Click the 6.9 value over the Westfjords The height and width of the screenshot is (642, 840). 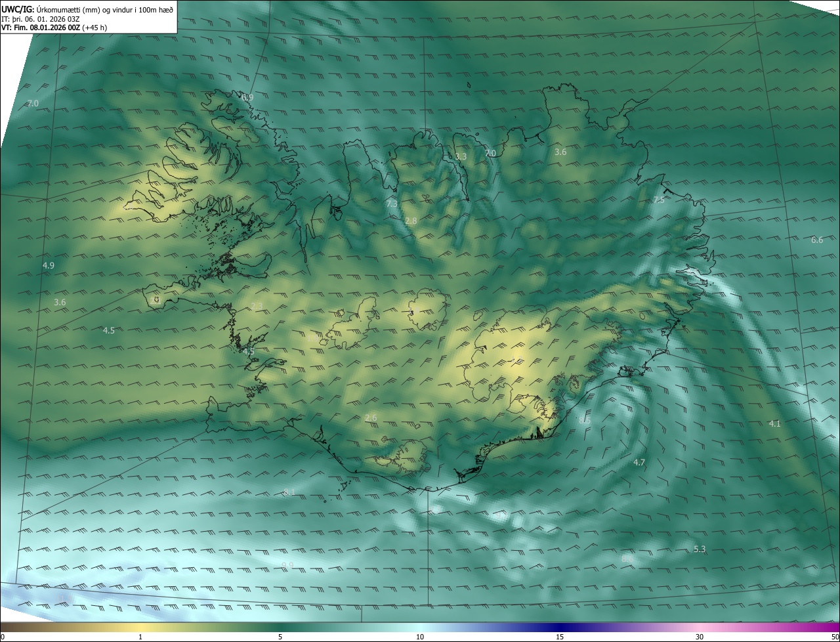247,97
